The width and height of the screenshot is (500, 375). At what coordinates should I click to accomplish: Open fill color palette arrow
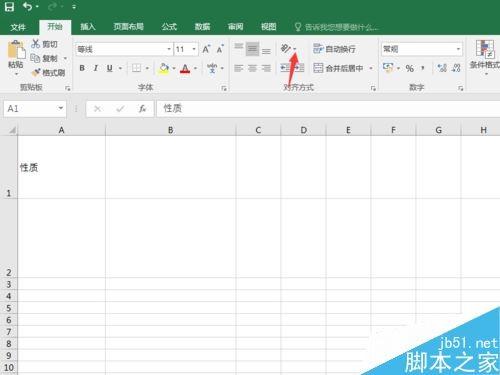(174, 69)
